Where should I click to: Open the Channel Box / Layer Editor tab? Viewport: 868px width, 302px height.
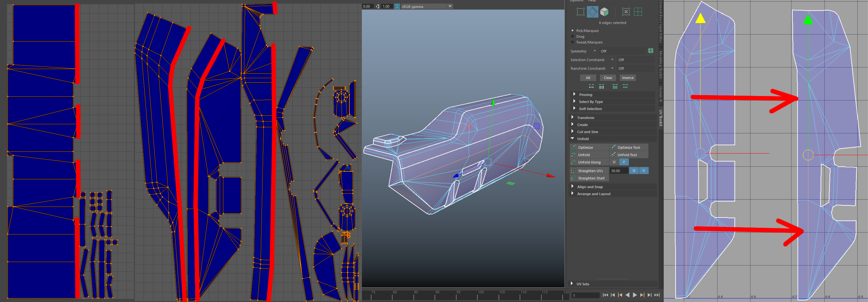pos(661,22)
